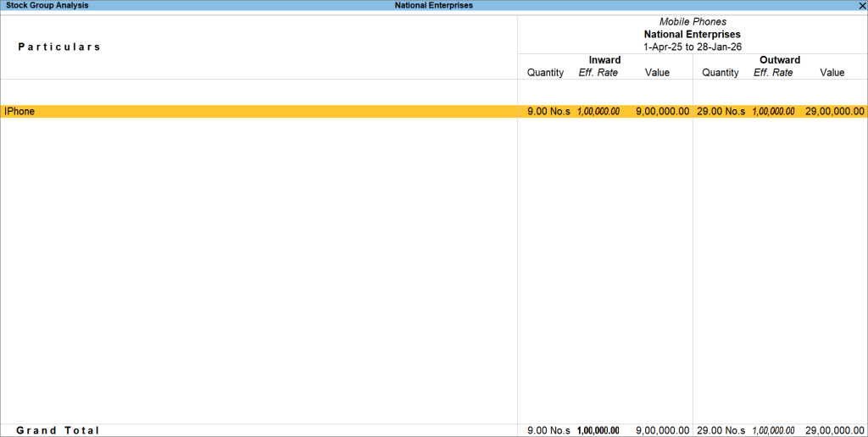Click Grand Total inward quantity 9.00 No.s
The height and width of the screenshot is (437, 868).
[548, 430]
